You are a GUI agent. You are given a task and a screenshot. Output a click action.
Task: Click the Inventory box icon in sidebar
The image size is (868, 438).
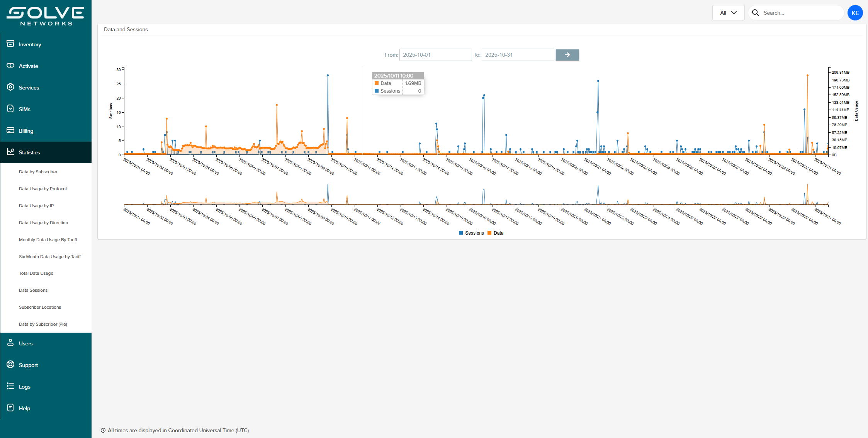(x=10, y=44)
